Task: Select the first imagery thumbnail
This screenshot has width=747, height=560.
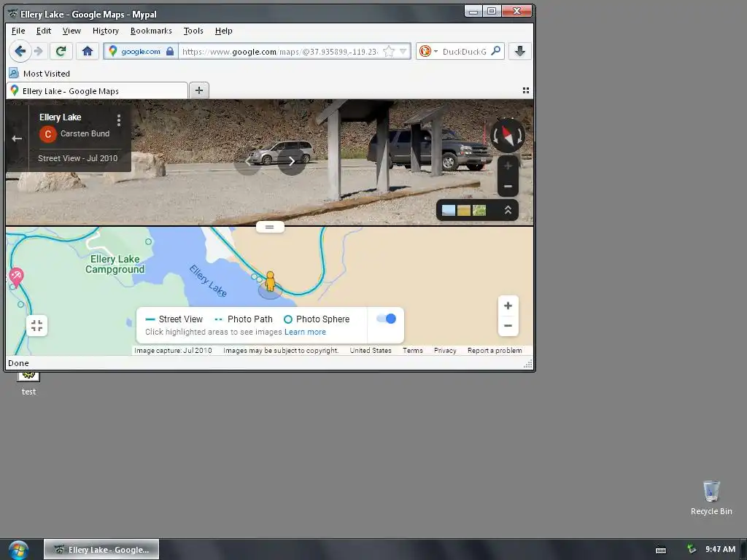Action: click(x=449, y=210)
